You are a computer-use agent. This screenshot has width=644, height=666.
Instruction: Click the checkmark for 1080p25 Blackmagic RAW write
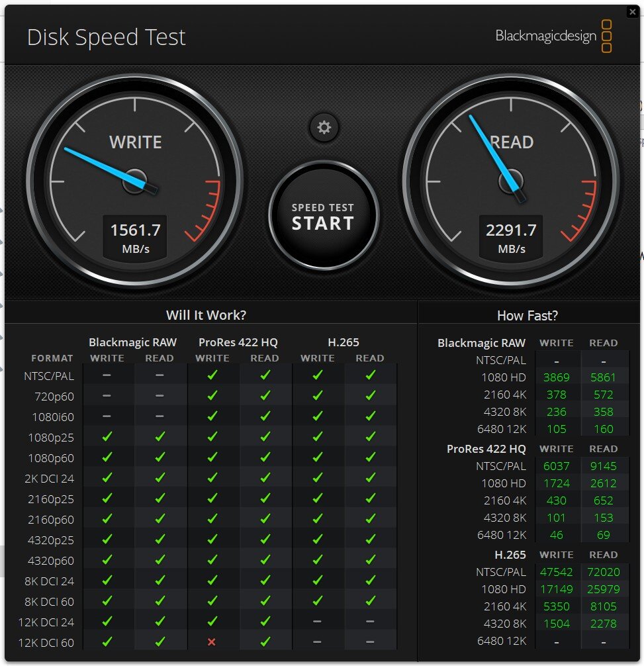107,436
